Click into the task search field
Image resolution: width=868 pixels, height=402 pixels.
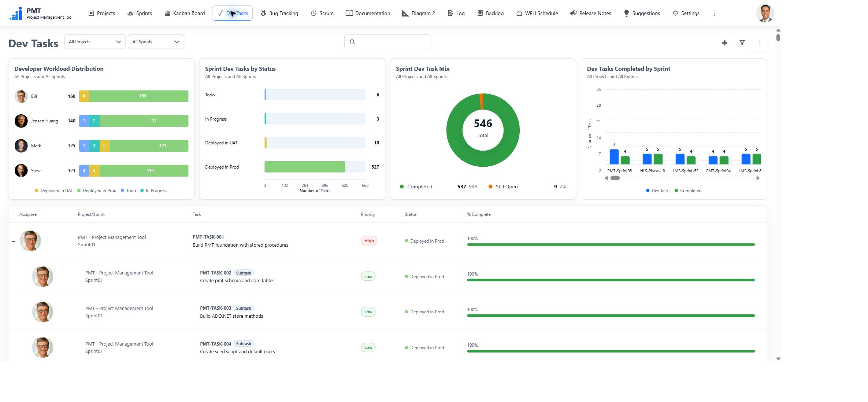click(x=387, y=42)
